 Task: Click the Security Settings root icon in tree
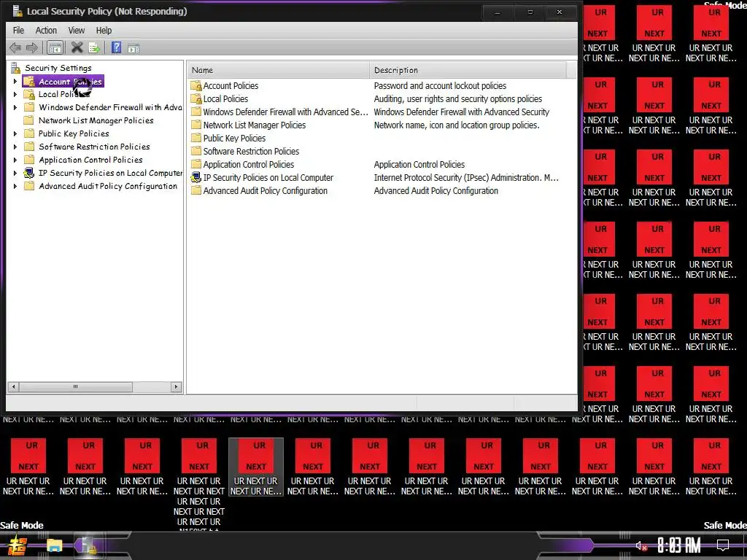16,68
